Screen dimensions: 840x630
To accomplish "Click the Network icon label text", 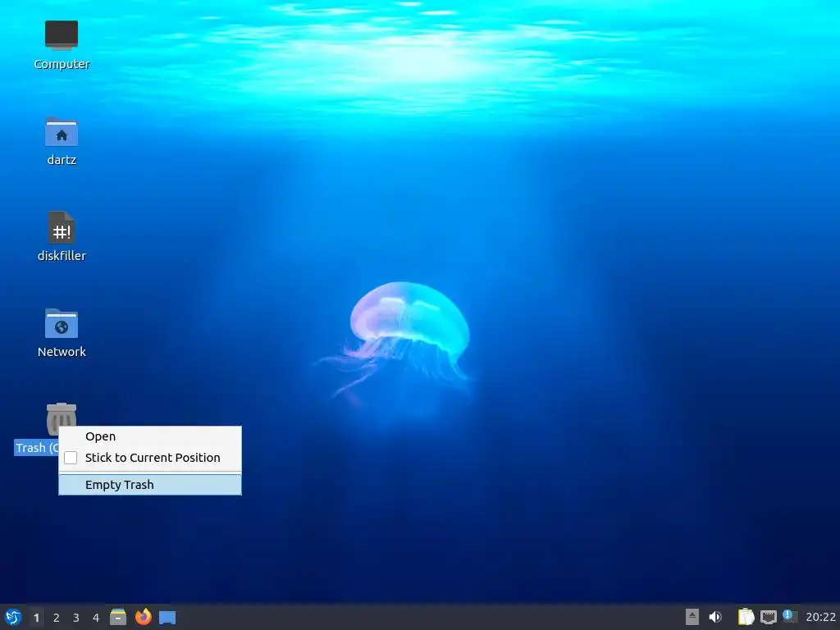I will (x=62, y=352).
